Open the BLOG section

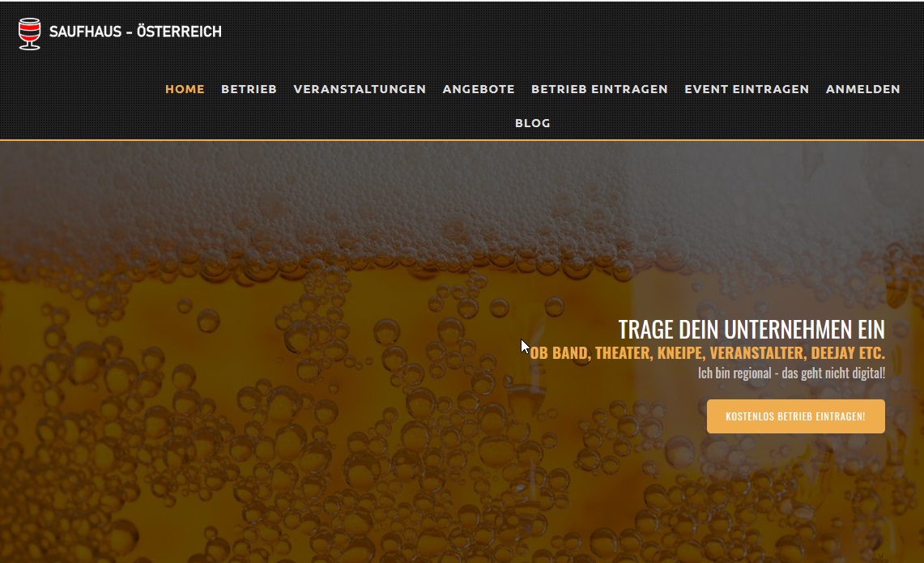coord(533,123)
